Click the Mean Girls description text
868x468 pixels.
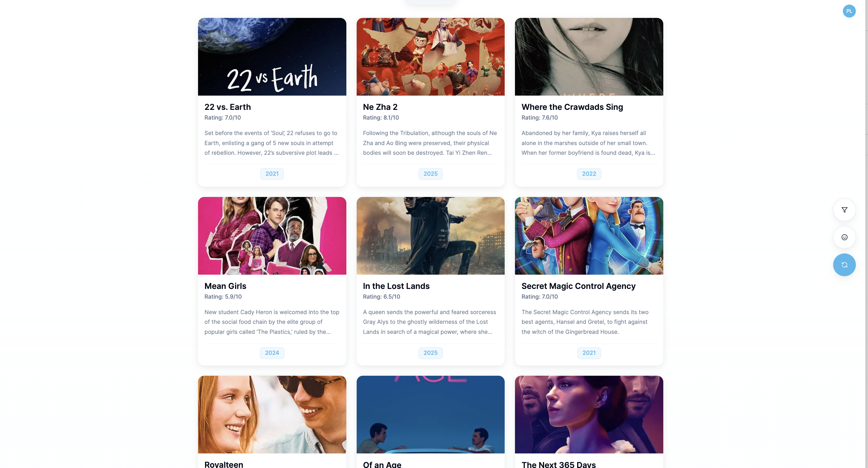(x=271, y=322)
